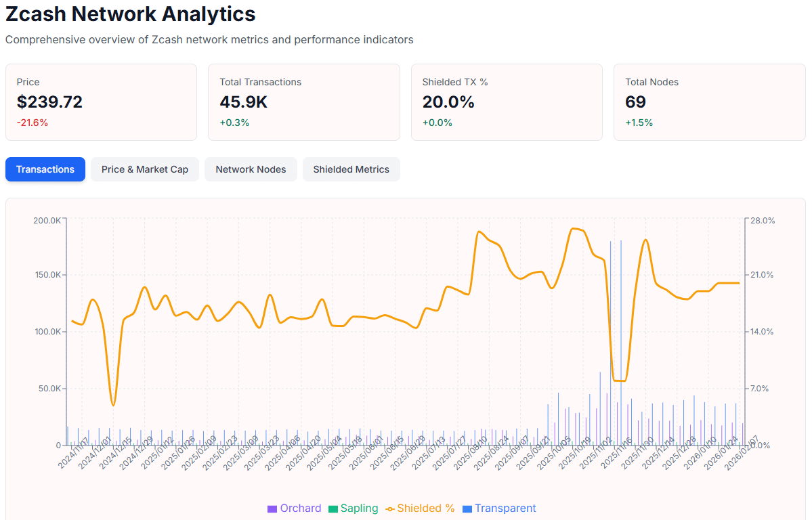Image resolution: width=812 pixels, height=520 pixels.
Task: Click the purple Orchard legend swatch
Action: point(272,508)
